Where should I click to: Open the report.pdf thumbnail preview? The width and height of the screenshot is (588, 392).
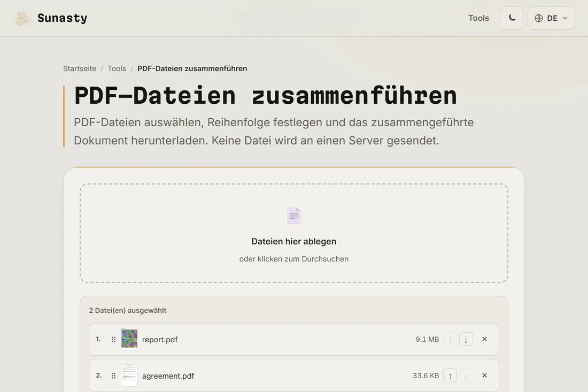129,339
